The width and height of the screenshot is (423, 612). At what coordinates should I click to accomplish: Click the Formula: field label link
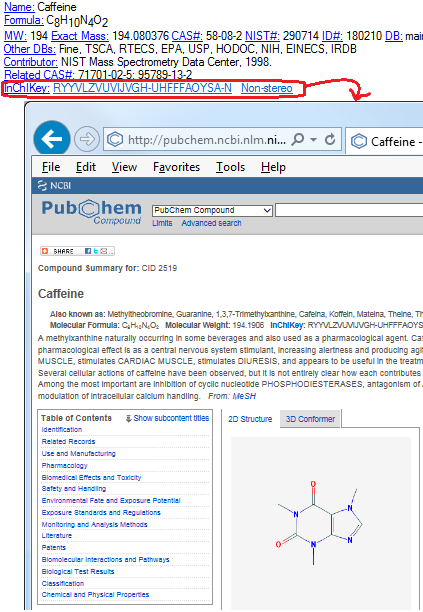coord(24,20)
